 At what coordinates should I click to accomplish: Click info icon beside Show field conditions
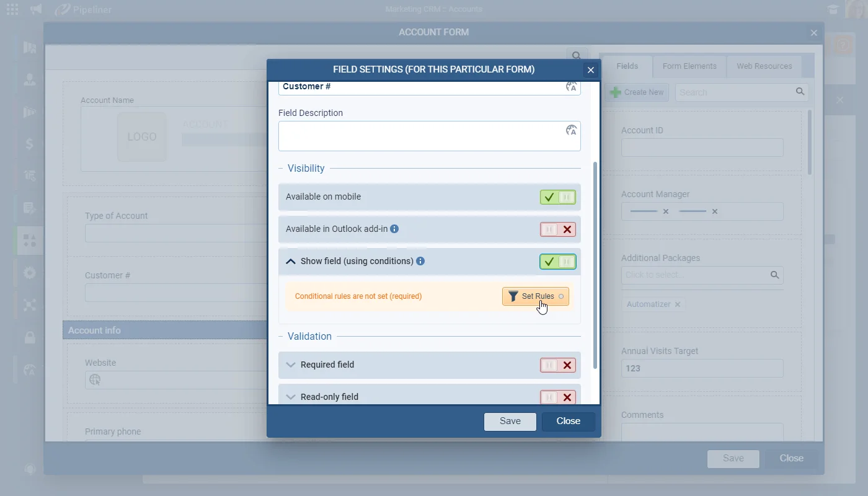[x=420, y=261]
